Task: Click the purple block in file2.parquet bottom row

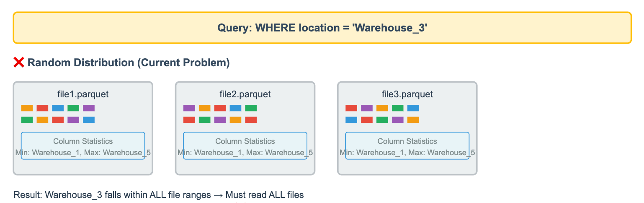Action: (220, 120)
